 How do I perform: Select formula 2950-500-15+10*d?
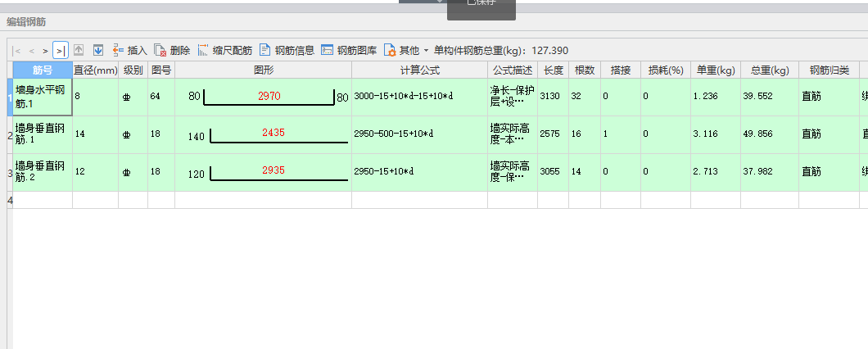point(419,134)
